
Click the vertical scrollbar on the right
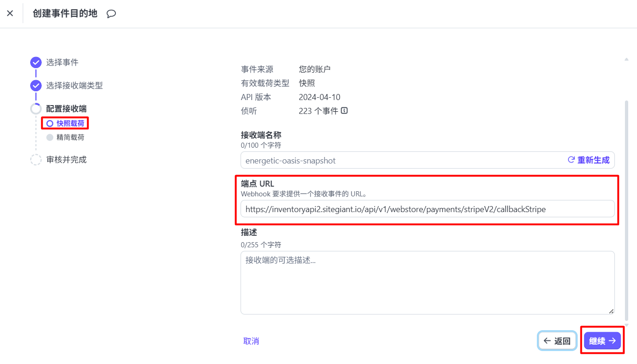(x=627, y=208)
